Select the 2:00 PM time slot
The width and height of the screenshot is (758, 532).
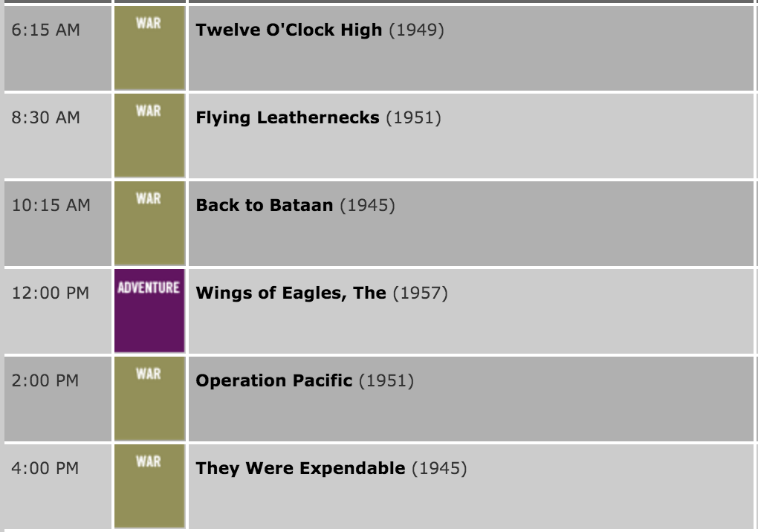click(x=46, y=381)
